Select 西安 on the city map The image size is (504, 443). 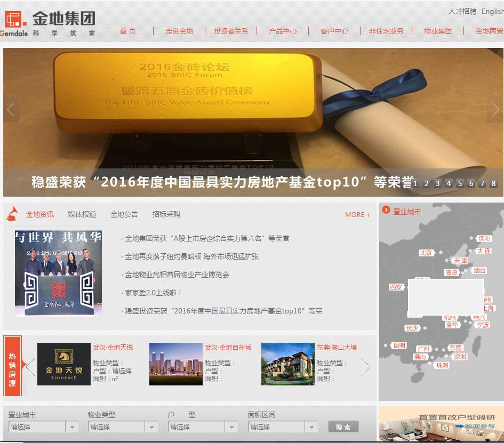click(396, 287)
